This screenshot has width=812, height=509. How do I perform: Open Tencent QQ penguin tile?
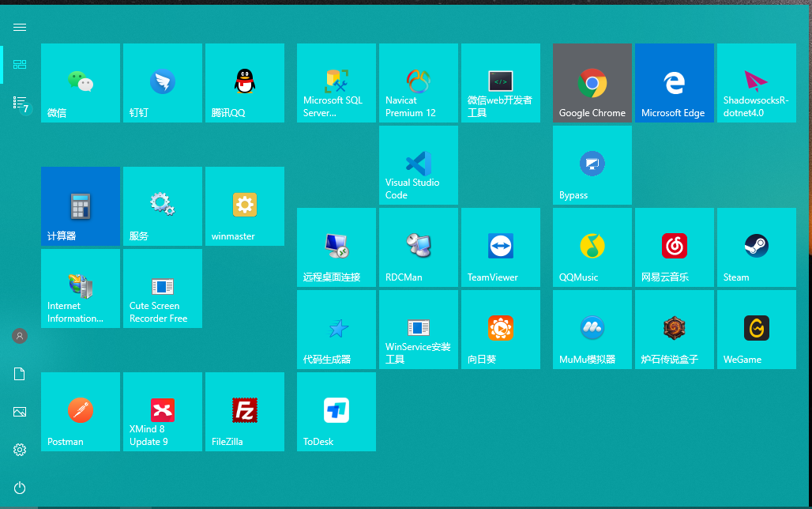pyautogui.click(x=245, y=83)
